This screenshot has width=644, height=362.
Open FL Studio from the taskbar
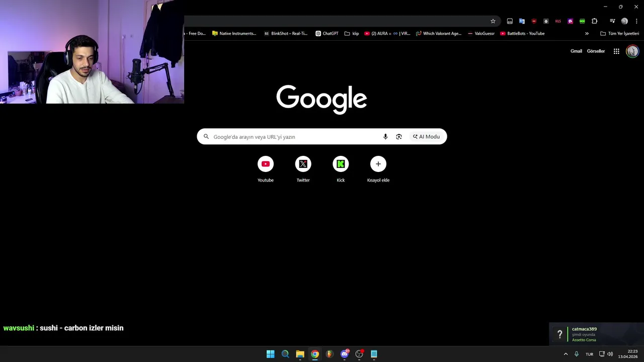330,354
